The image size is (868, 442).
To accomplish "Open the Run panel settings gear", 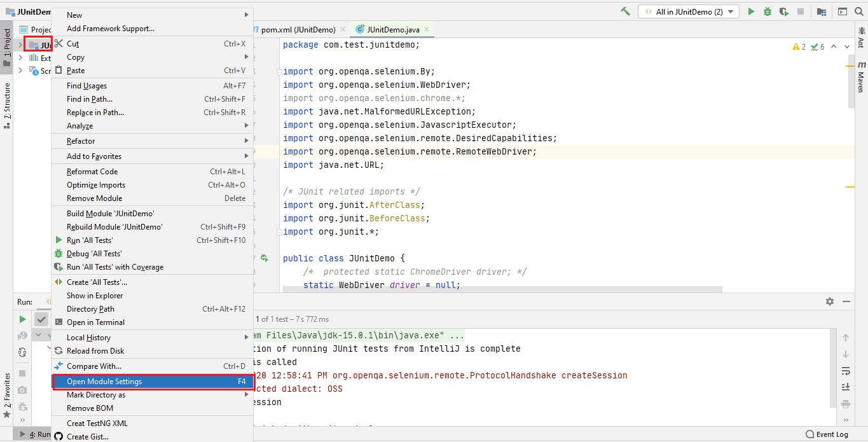I will pos(829,301).
